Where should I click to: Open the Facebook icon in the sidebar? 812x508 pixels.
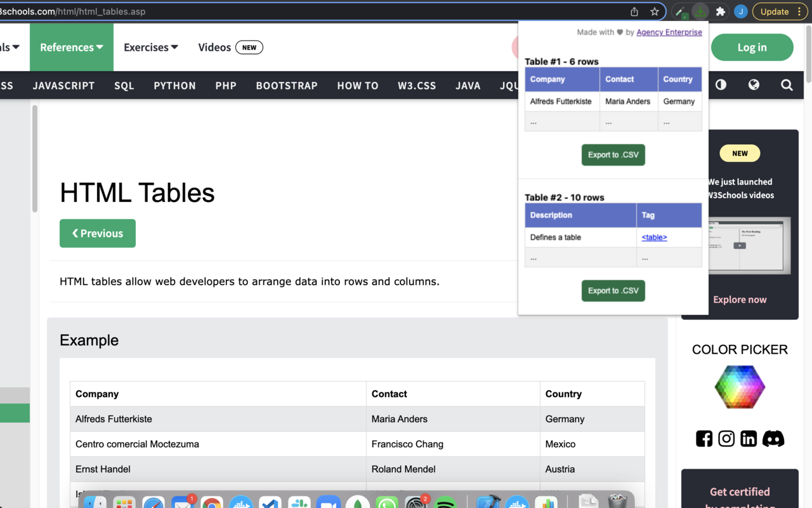tap(704, 438)
